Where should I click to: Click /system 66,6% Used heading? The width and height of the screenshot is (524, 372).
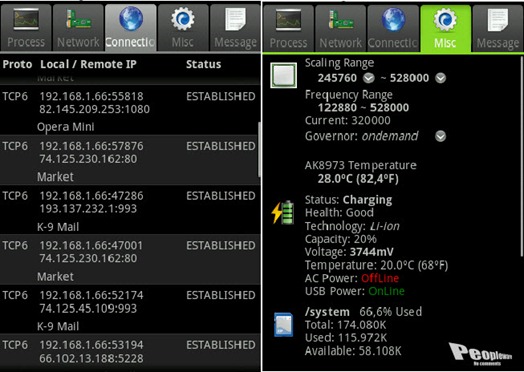363,312
